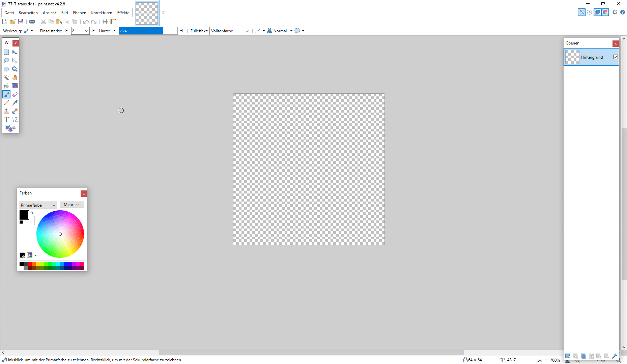Select the Paint Bucket fill tool
627x364 pixels.
pyautogui.click(x=6, y=86)
